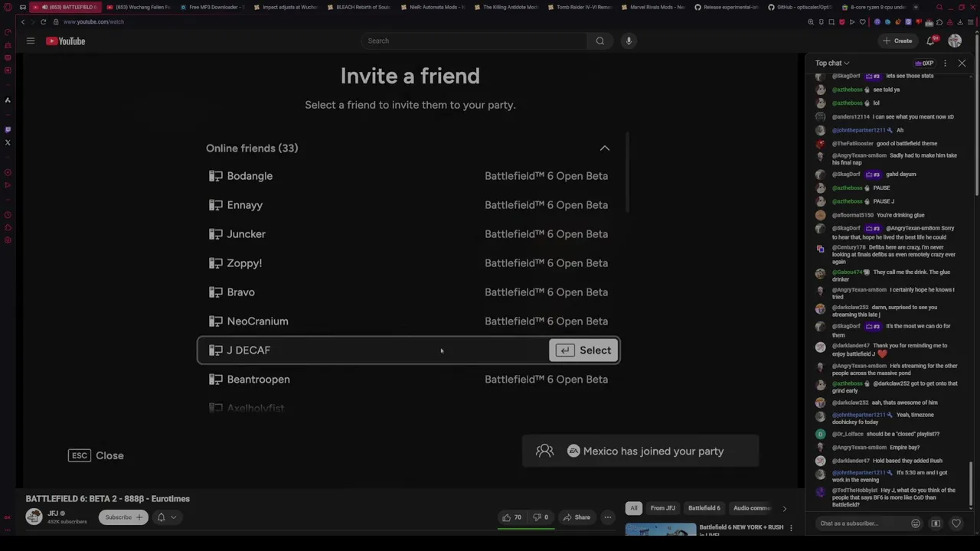Select the All filter chip
Viewport: 980px width, 551px height.
[633, 508]
